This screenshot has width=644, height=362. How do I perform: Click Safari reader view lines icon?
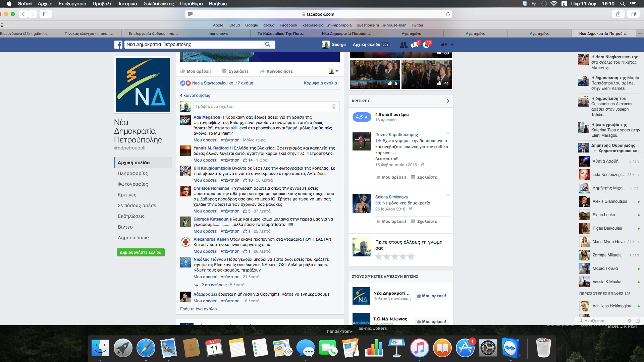click(190, 14)
